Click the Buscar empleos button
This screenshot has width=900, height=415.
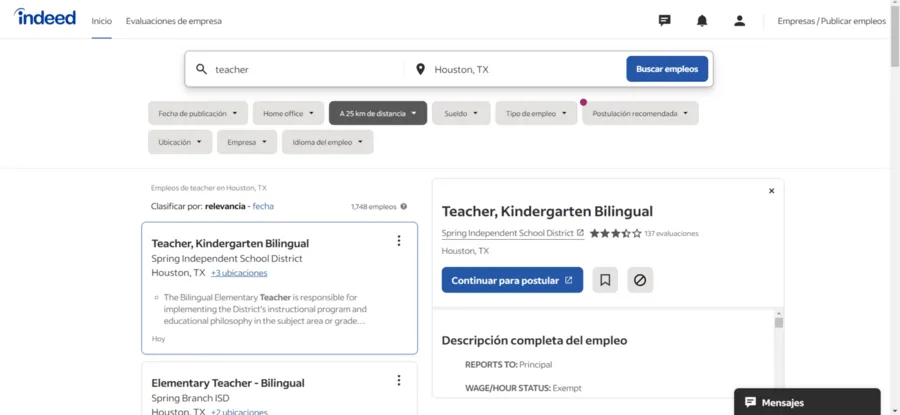coord(667,69)
